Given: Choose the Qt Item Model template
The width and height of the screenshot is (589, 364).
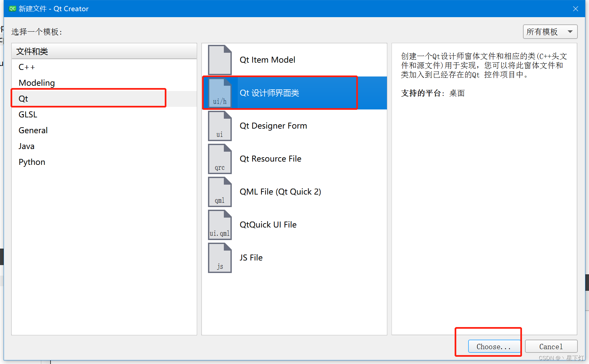Looking at the screenshot, I should coord(294,60).
